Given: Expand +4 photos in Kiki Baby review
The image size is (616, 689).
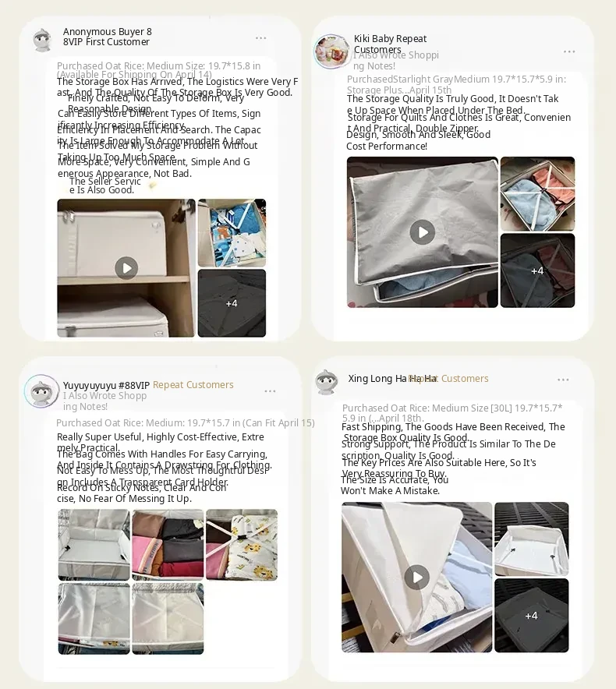Looking at the screenshot, I should point(537,270).
